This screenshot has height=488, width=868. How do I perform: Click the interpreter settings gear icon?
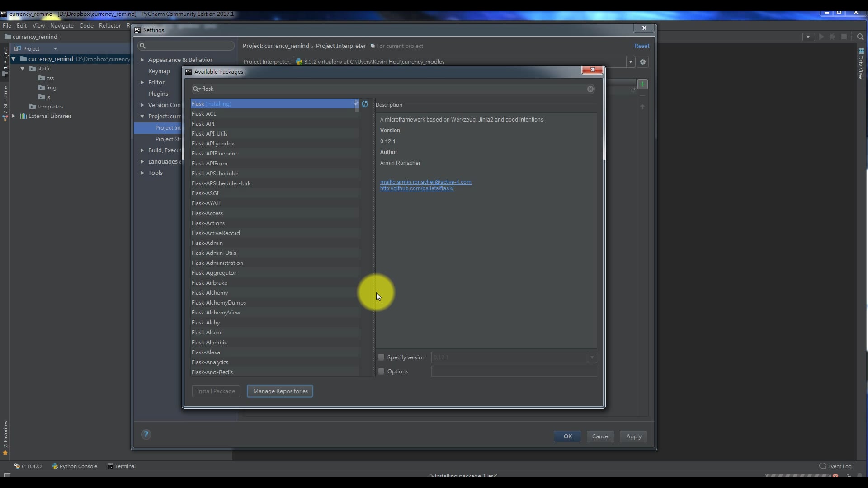[x=642, y=62]
